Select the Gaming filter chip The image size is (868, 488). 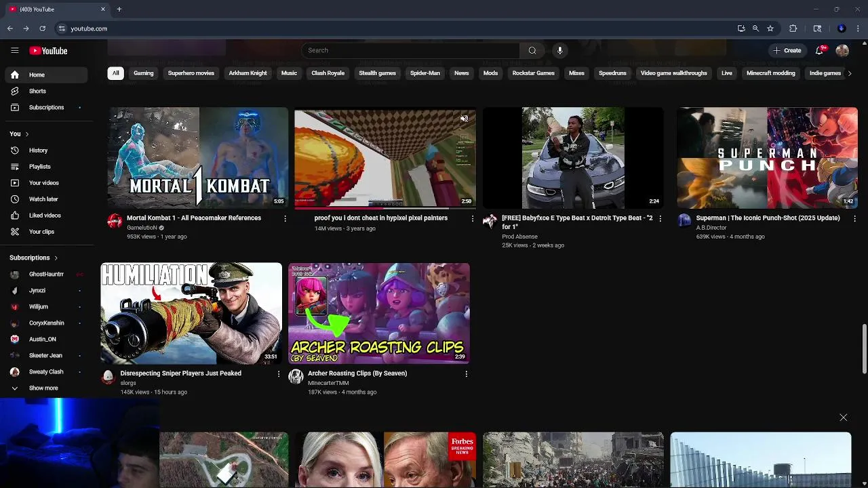click(x=144, y=73)
